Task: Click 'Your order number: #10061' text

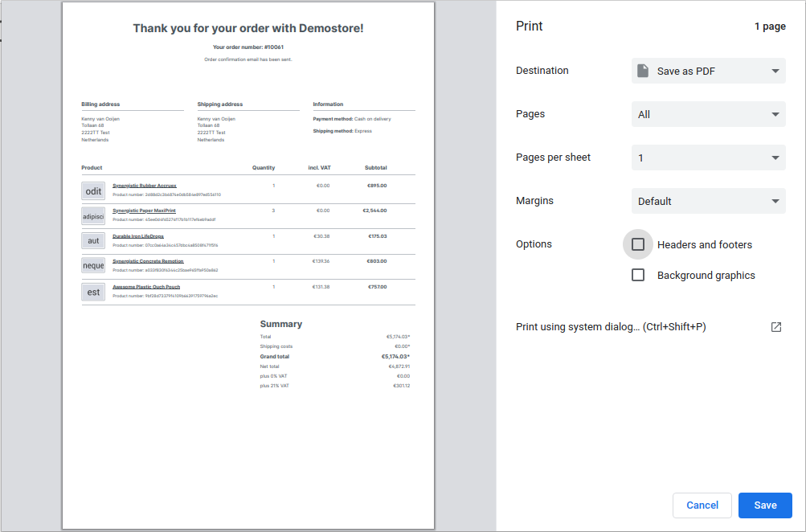Action: tap(248, 47)
